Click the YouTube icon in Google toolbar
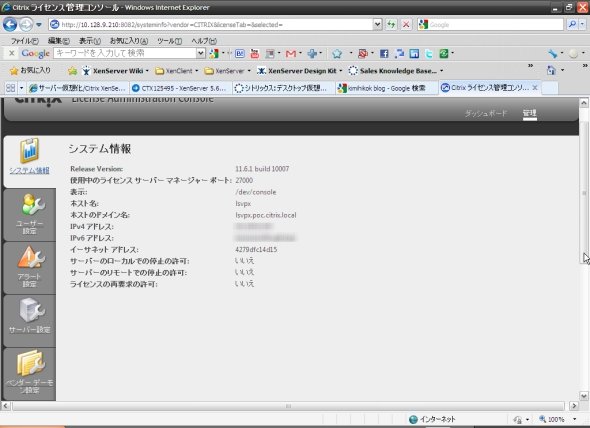The width and height of the screenshot is (590, 428). coord(255,54)
